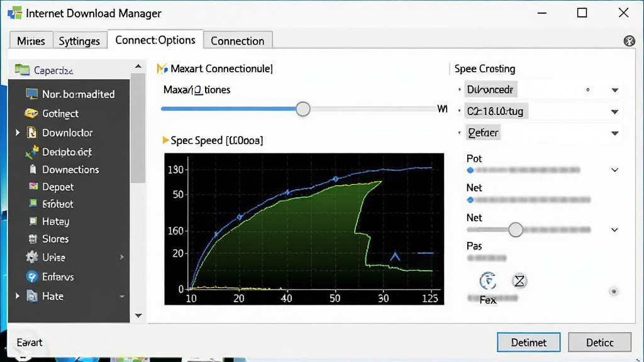Click the yellow icon beside Gotinect
644x362 pixels.
point(31,113)
